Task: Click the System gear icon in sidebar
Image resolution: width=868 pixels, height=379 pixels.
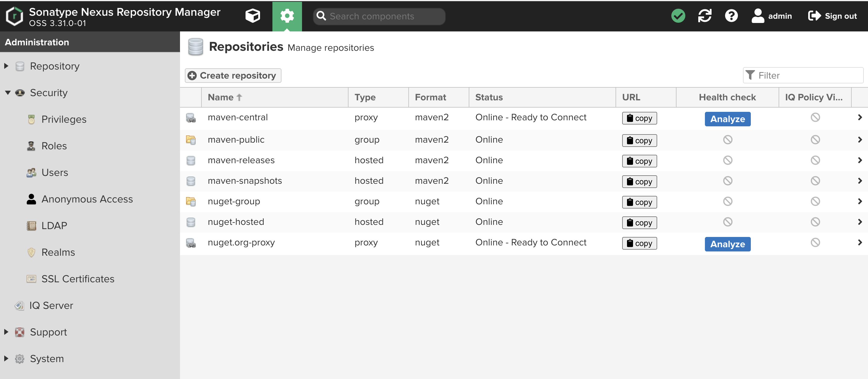Action: coord(20,359)
